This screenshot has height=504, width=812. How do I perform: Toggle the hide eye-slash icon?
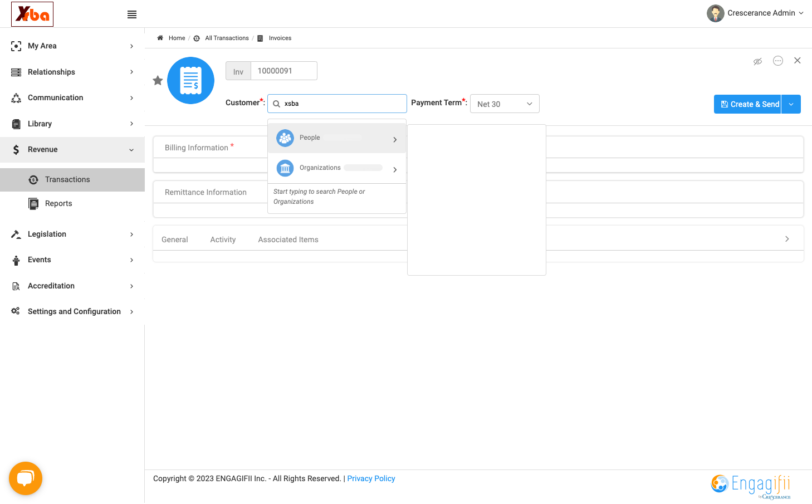tap(757, 61)
